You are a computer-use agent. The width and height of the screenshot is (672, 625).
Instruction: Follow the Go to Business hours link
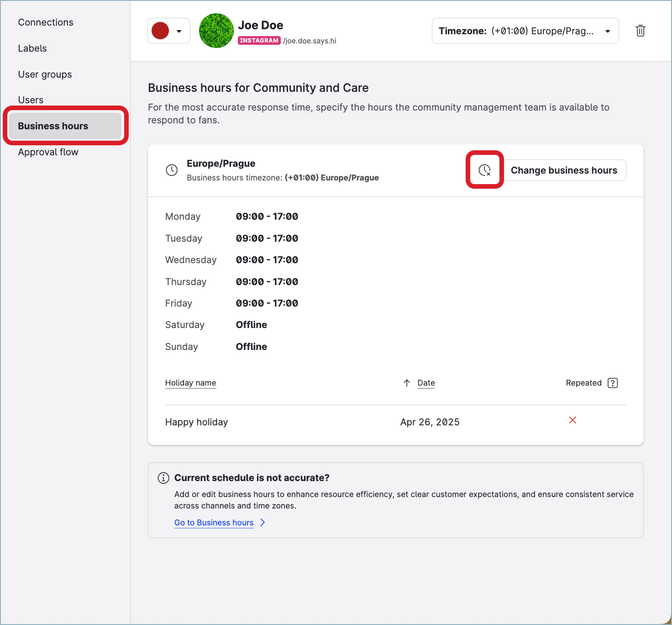point(214,523)
